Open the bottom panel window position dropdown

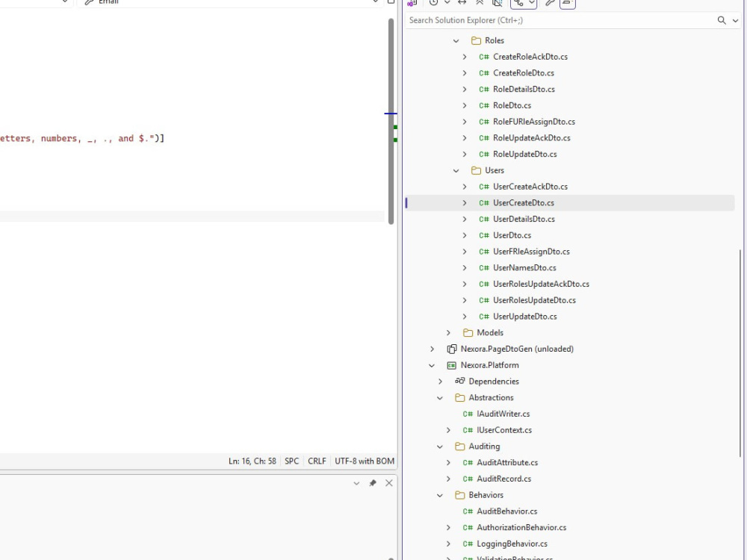point(356,483)
